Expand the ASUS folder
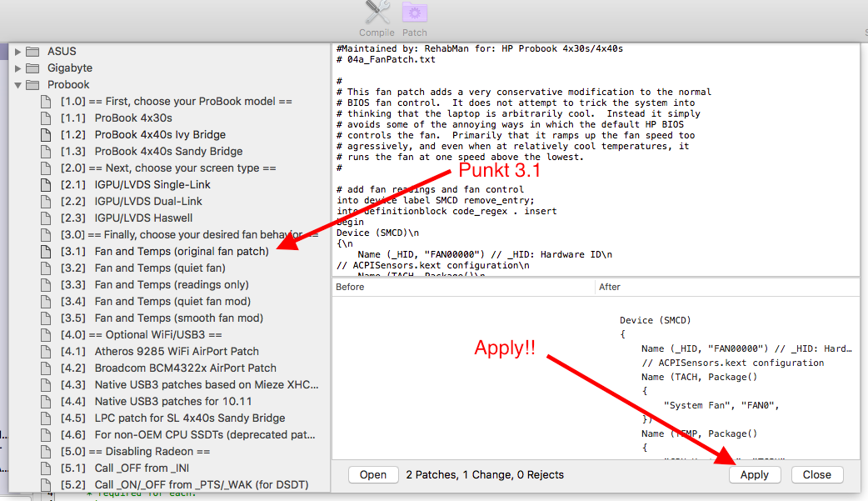Screen dimensions: 868x501 [17, 52]
